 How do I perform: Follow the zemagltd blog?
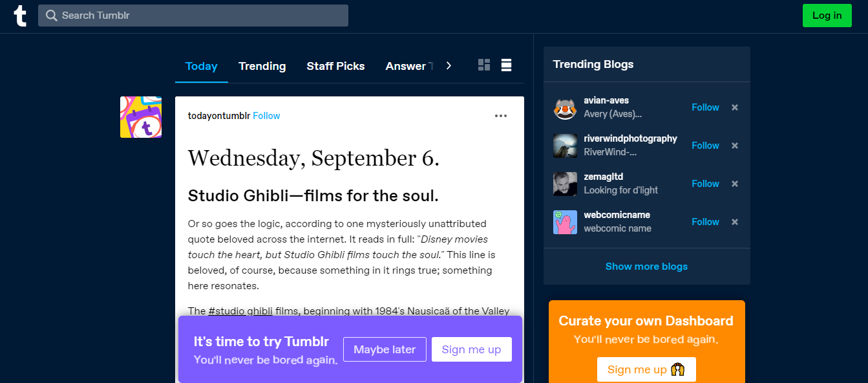coord(705,184)
